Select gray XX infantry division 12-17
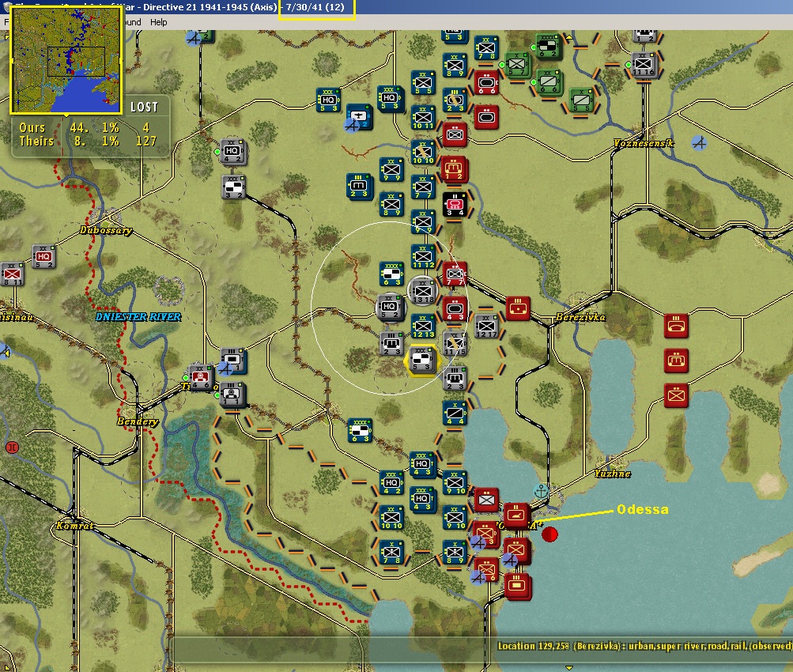This screenshot has height=672, width=793. point(486,326)
